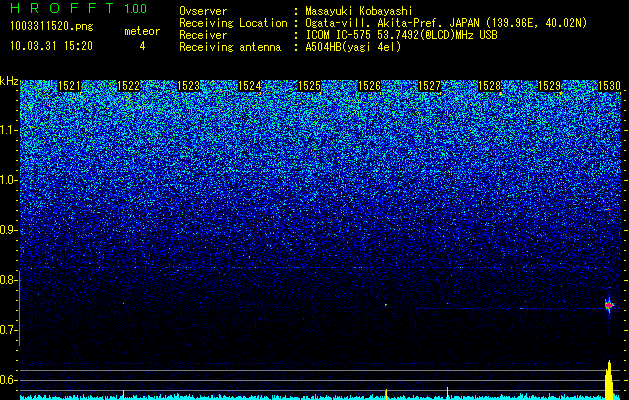Select the A504HB(yagi 4el) antenna text
Screen dimensions: 629x400
(x=353, y=47)
